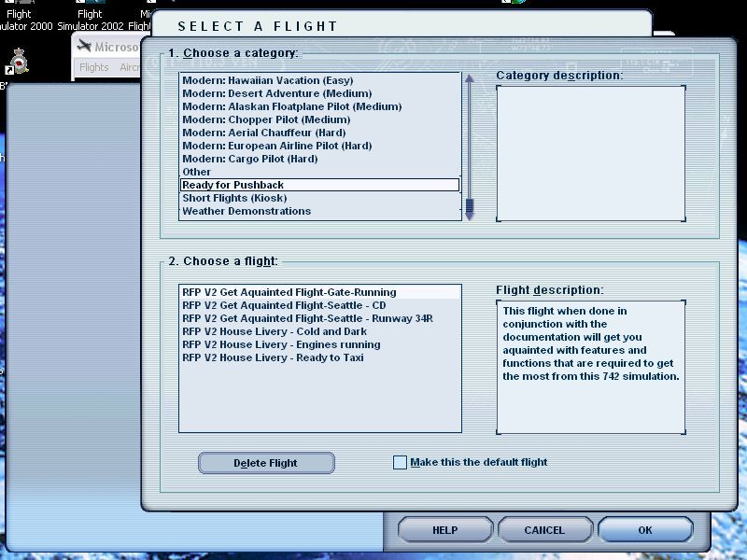Click the up arrow of the category scrollbar

[468, 78]
